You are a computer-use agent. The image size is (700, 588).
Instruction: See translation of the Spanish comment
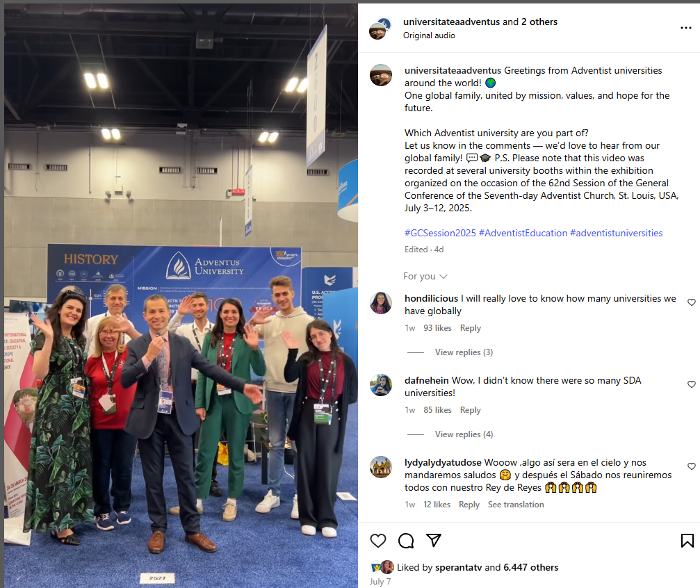pyautogui.click(x=516, y=505)
